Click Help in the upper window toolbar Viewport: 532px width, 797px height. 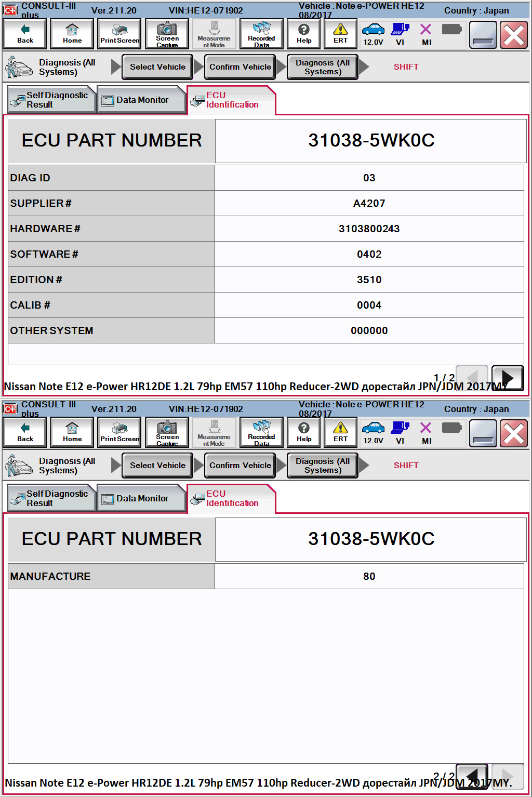coord(304,34)
